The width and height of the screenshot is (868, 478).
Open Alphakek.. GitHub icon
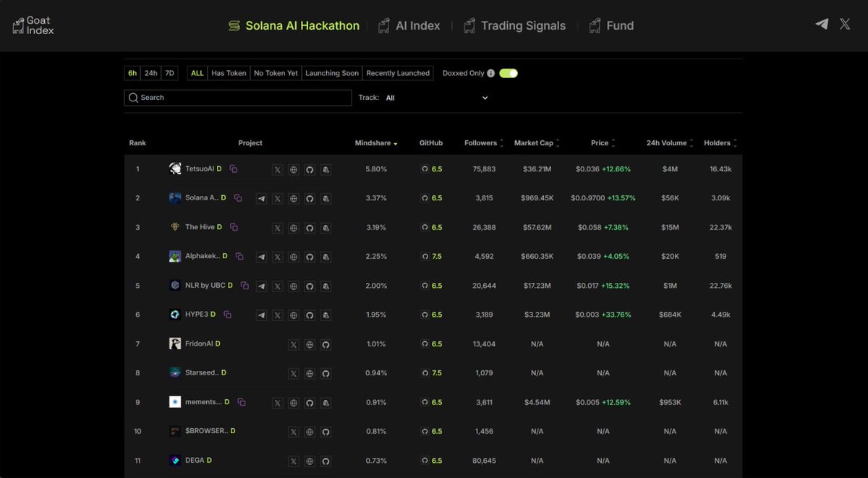point(310,257)
